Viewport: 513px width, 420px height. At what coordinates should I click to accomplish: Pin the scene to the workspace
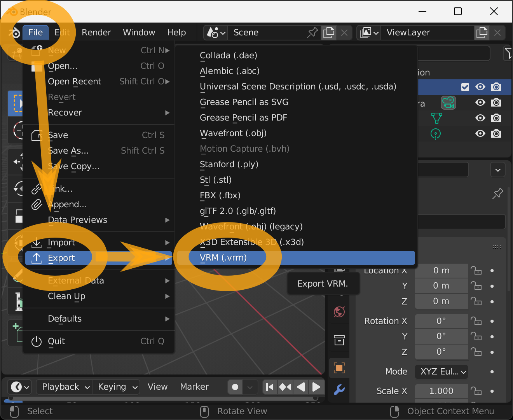pyautogui.click(x=312, y=33)
